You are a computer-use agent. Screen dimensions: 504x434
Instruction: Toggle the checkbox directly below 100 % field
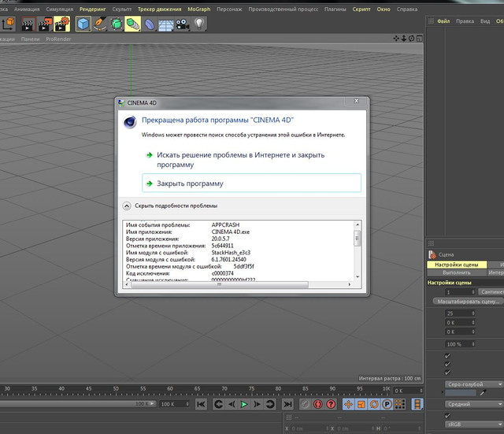coord(447,355)
